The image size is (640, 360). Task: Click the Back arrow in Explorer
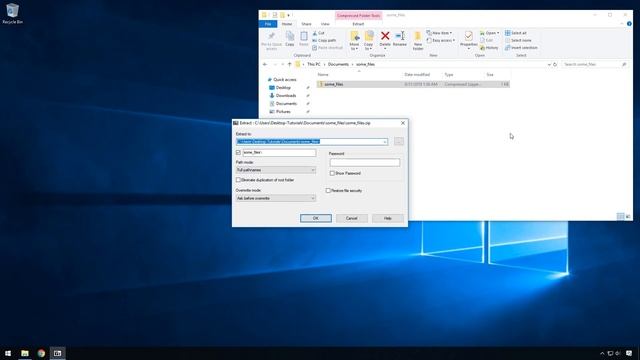pos(265,64)
